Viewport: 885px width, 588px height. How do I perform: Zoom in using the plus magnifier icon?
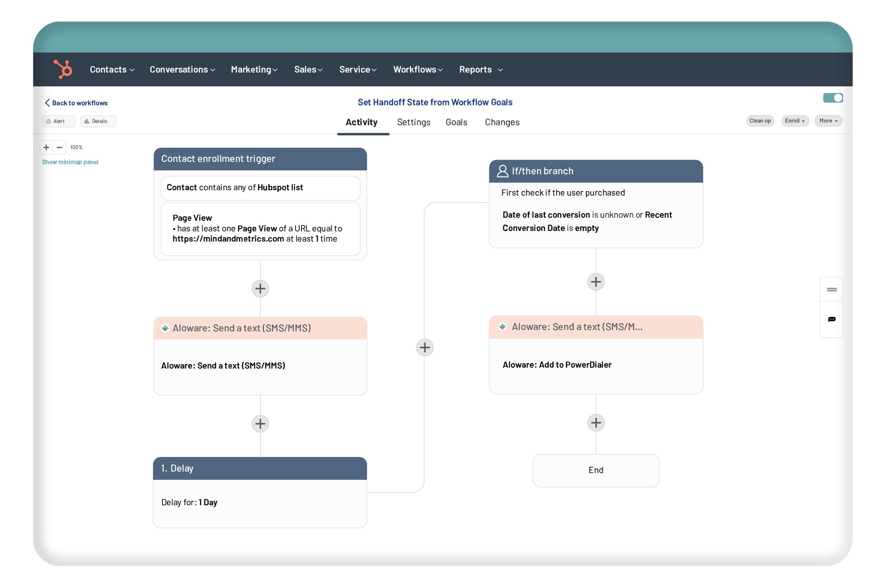tap(46, 147)
